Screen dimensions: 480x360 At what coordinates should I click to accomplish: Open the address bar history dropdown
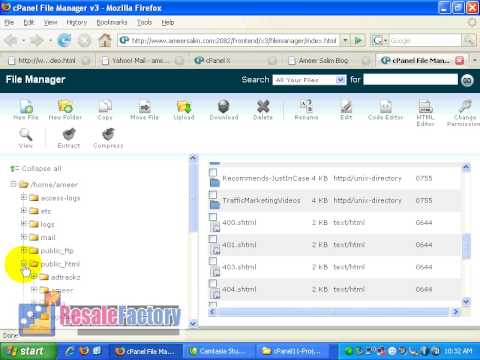pos(345,41)
